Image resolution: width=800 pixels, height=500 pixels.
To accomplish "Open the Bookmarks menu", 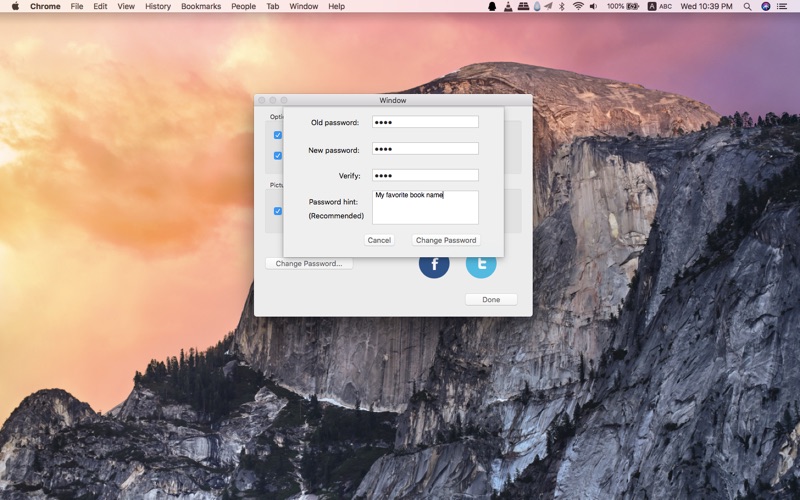I will 201,6.
